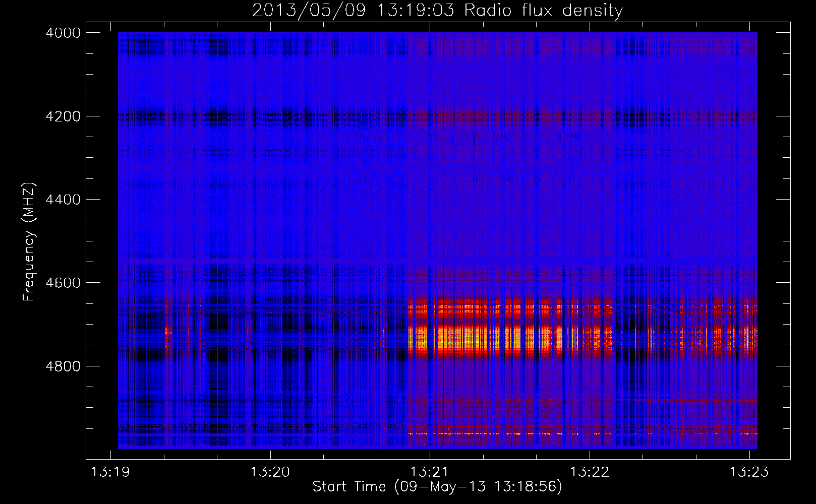Click the 4400 frequency tick label

(x=63, y=200)
